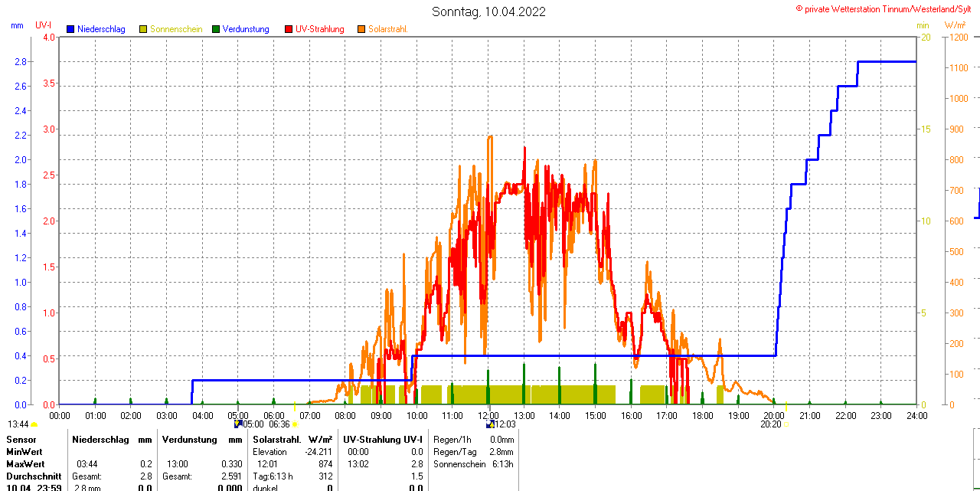Image resolution: width=980 pixels, height=491 pixels.
Task: Click the 20:00 tick on time axis
Action: (774, 415)
